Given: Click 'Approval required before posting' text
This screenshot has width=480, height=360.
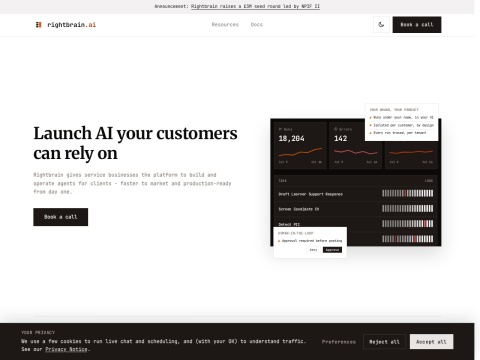Looking at the screenshot, I should pyautogui.click(x=312, y=241).
